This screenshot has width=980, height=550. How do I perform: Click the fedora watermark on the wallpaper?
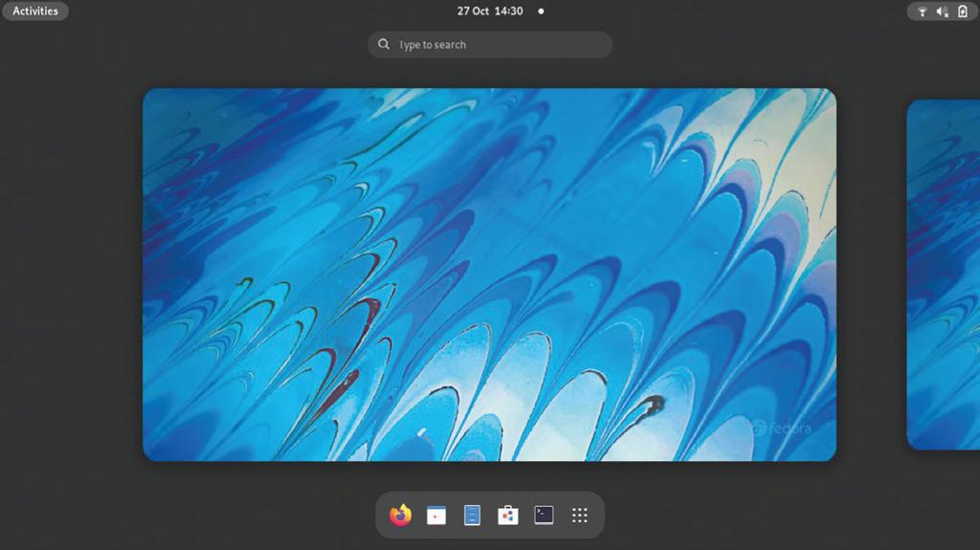click(x=782, y=429)
